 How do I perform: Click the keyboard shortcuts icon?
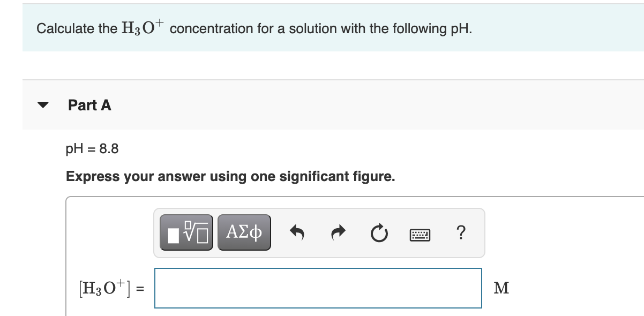[420, 232]
